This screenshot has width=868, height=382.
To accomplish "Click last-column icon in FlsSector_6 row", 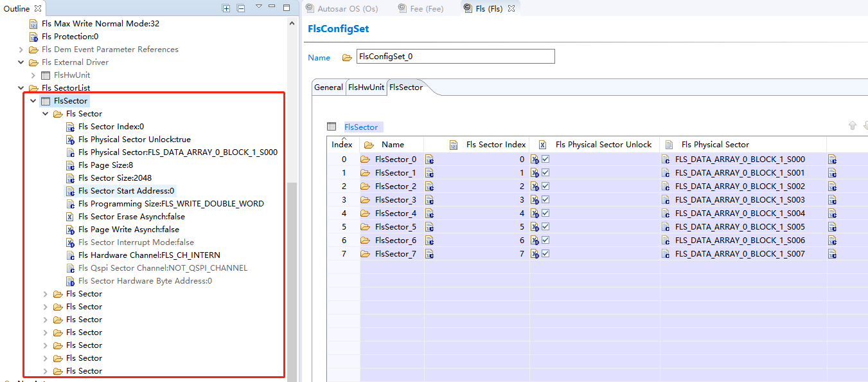I will (833, 241).
